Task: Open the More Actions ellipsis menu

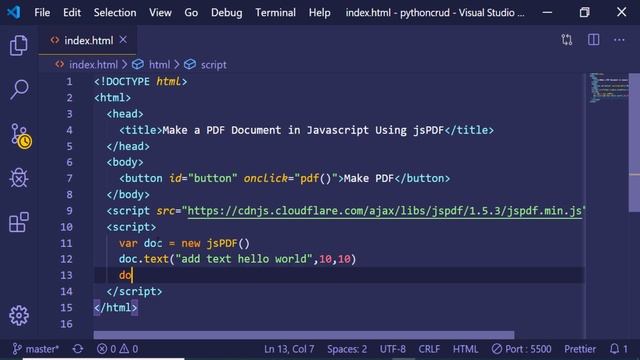Action: [x=619, y=40]
